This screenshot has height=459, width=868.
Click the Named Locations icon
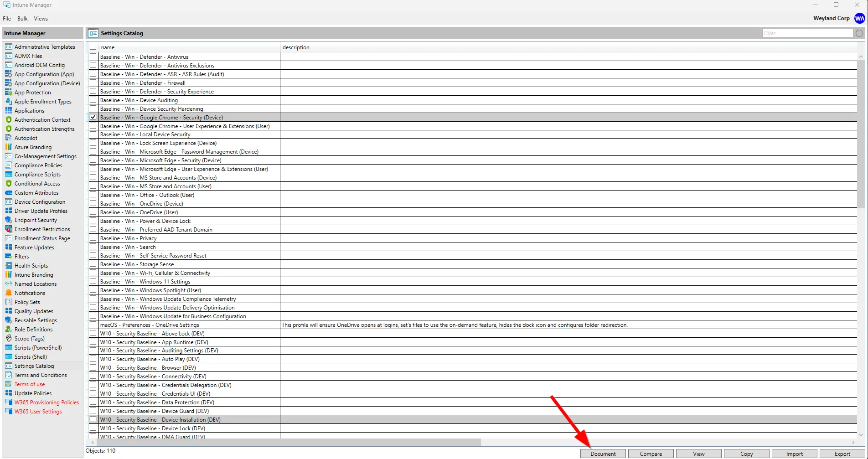pyautogui.click(x=8, y=284)
